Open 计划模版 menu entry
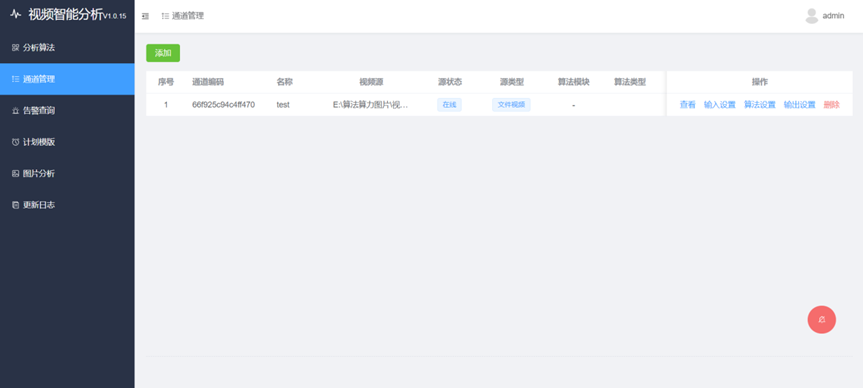863x388 pixels. (67, 143)
